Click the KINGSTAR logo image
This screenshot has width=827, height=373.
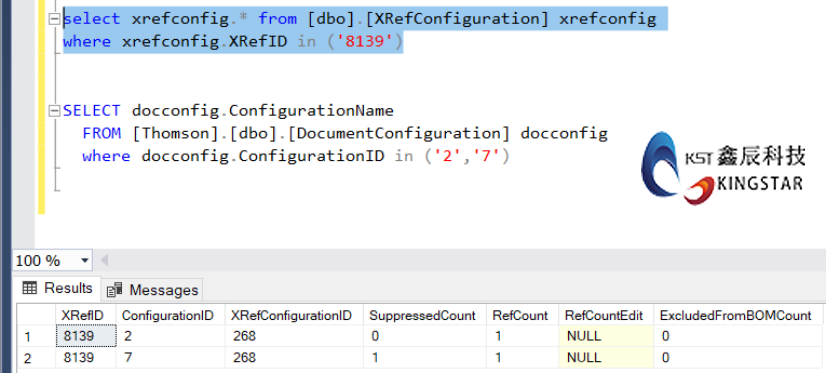coord(723,168)
